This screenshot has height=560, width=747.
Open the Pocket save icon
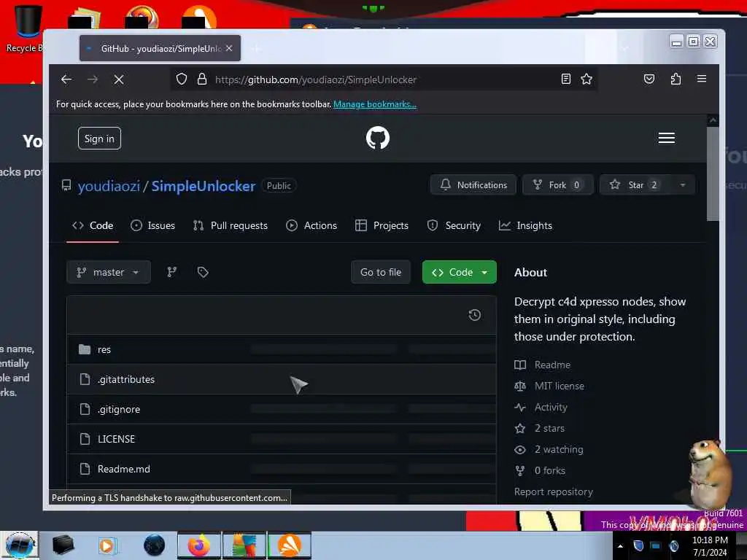pos(649,79)
